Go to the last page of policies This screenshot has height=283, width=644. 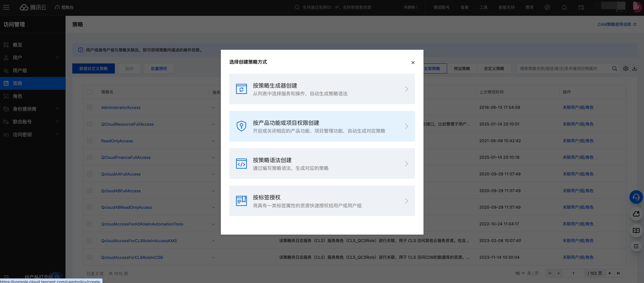[618, 273]
